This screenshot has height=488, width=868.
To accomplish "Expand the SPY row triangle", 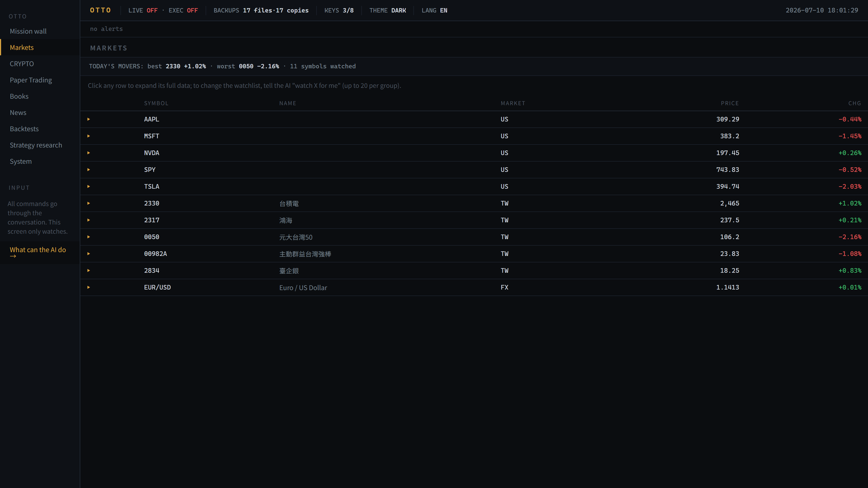I will [89, 170].
